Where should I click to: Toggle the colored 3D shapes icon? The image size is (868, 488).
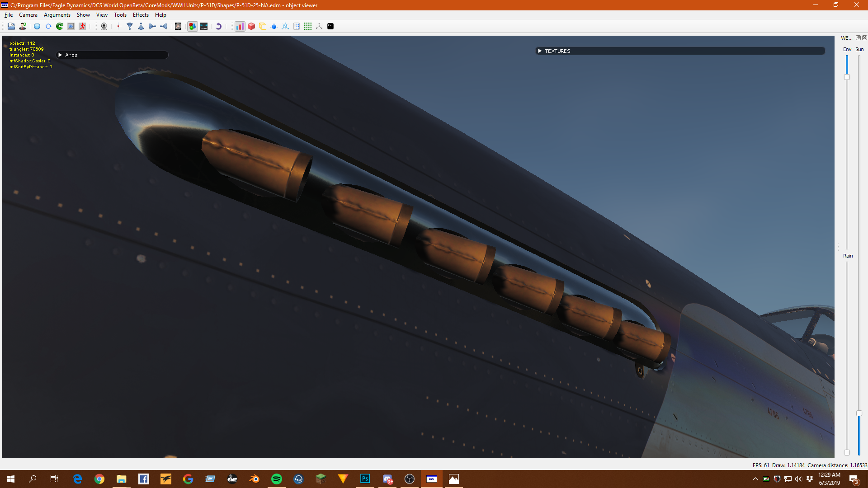tap(193, 26)
